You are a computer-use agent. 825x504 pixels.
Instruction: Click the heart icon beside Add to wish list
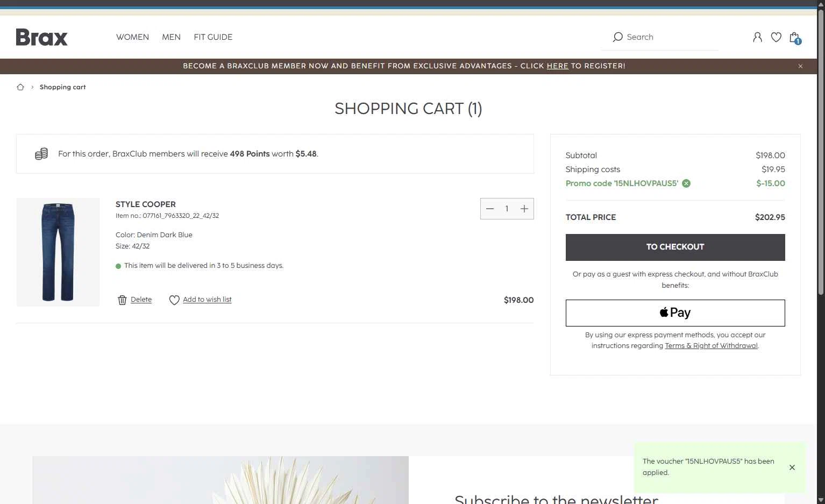click(x=174, y=300)
